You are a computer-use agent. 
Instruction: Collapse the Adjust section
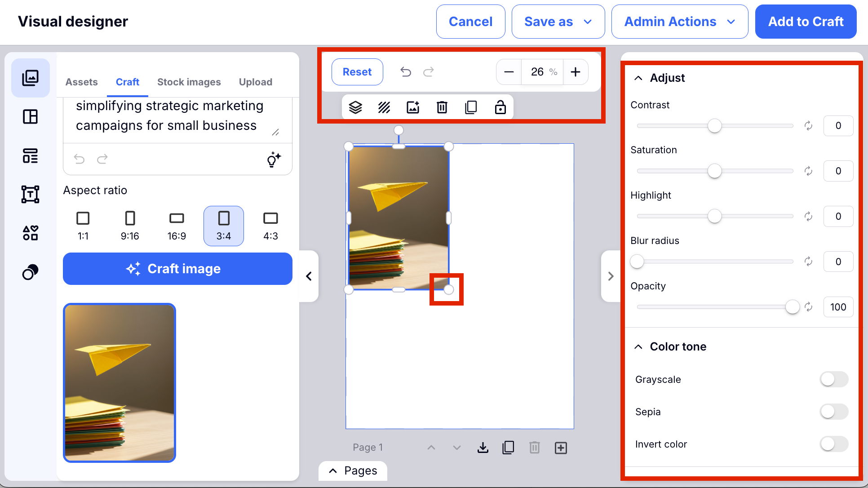[x=638, y=78]
